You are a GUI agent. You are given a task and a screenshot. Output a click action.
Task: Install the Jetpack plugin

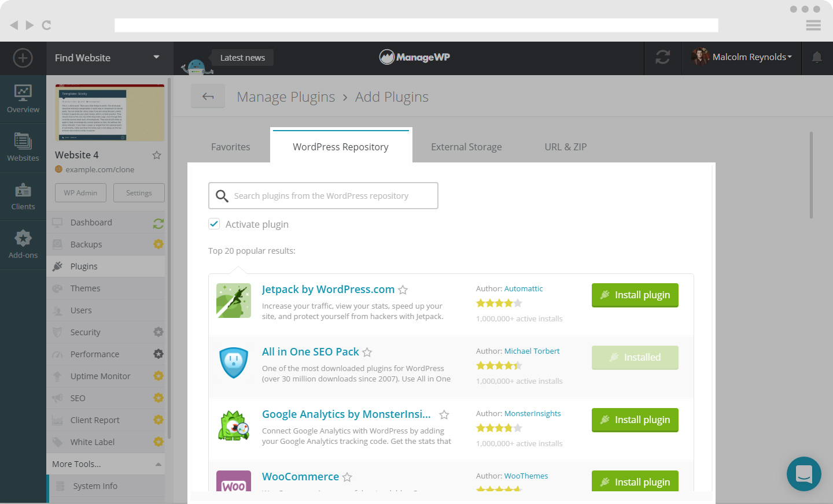pos(635,295)
